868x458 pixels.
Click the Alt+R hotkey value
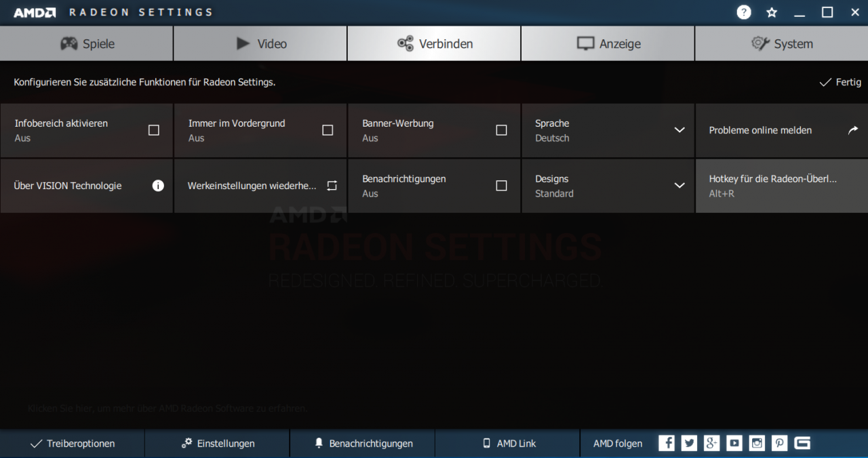[x=722, y=194]
